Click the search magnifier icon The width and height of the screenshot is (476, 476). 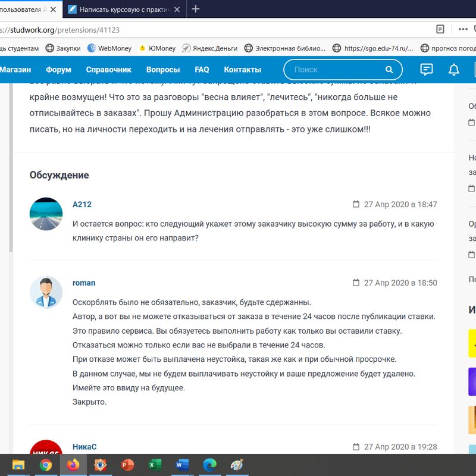[389, 70]
